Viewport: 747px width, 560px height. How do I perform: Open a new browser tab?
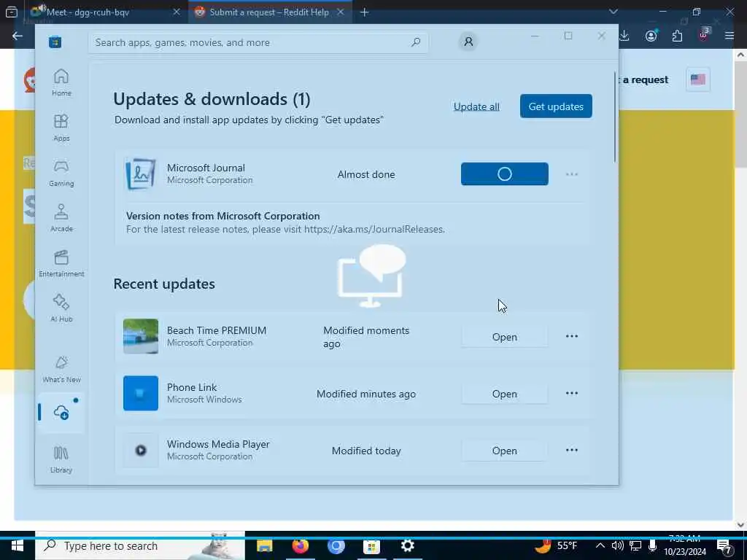click(x=365, y=12)
